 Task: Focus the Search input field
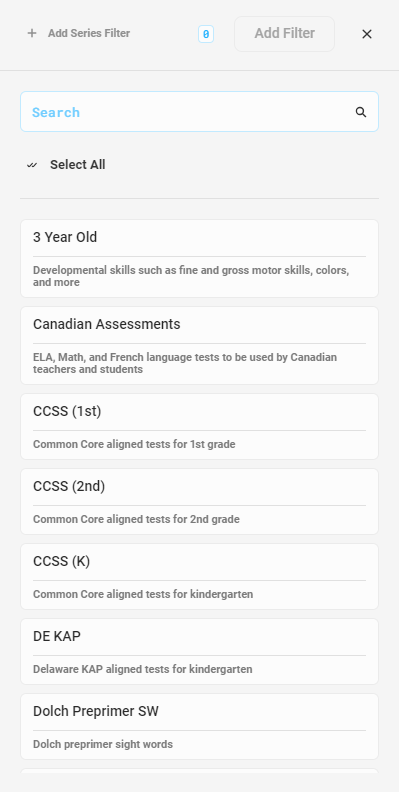(200, 112)
